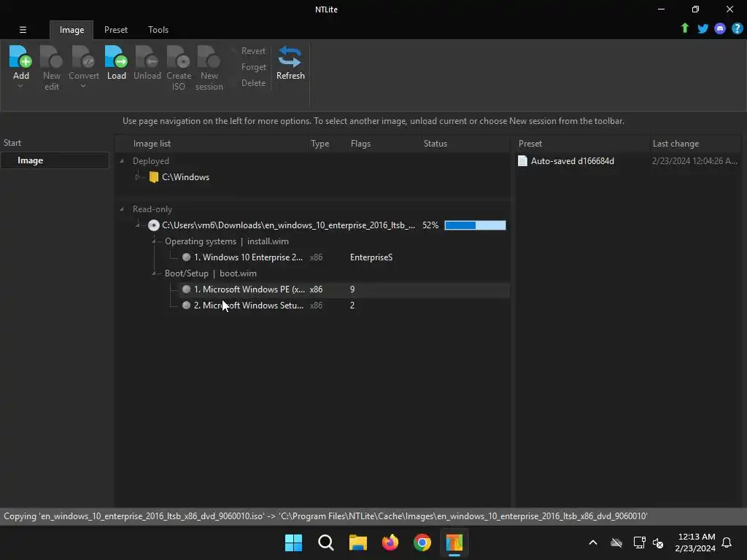This screenshot has width=747, height=560.
Task: Select 1. Windows 10 Enterprise row
Action: tap(344, 257)
